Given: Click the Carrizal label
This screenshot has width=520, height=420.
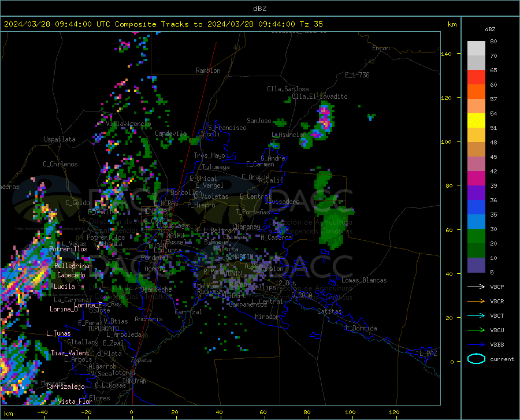Looking at the screenshot, I should click(x=188, y=312).
